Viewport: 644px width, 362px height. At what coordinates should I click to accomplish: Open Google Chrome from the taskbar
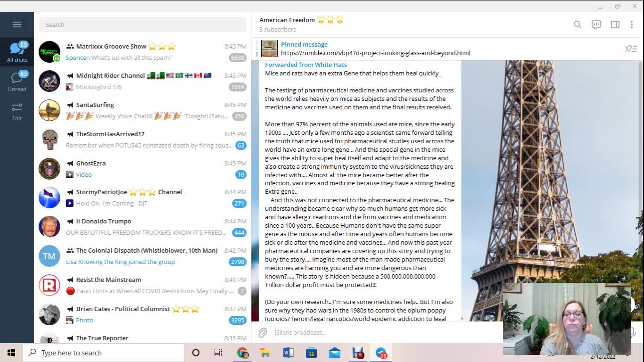(x=242, y=353)
